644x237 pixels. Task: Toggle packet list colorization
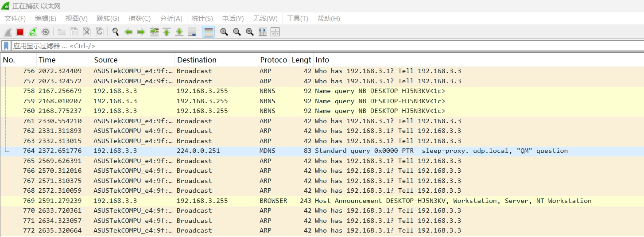click(x=208, y=32)
